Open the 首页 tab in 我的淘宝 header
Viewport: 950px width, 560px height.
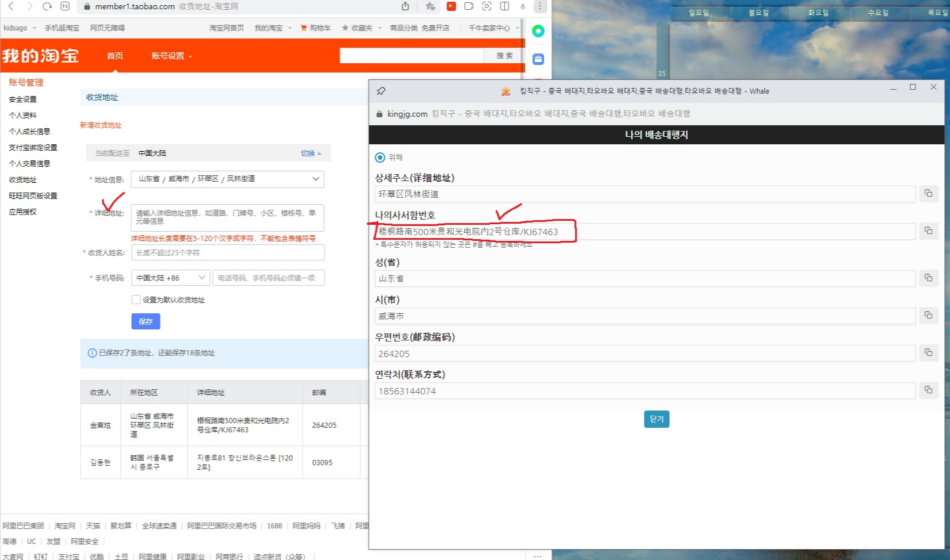[x=115, y=56]
